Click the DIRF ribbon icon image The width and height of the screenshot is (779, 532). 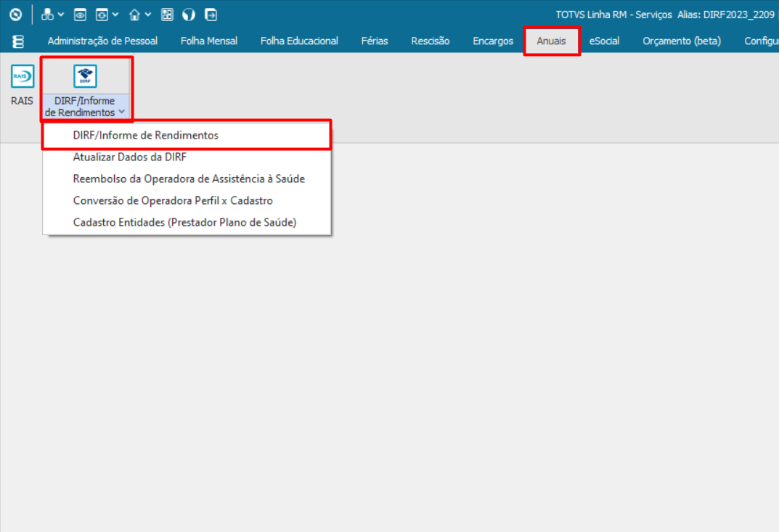[x=86, y=76]
